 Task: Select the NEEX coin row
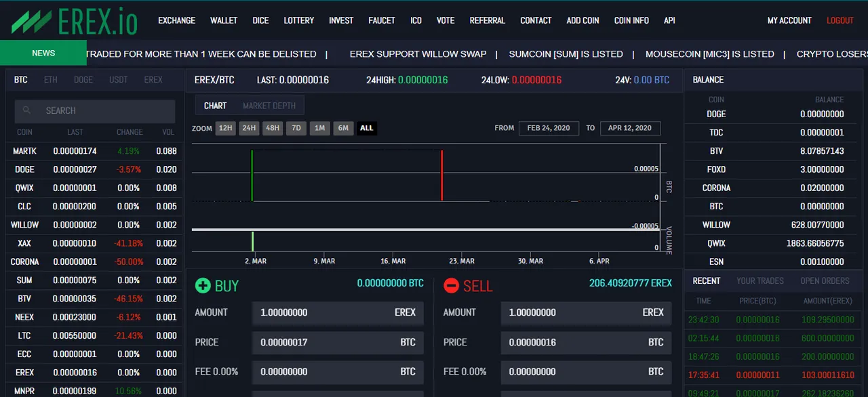coord(94,317)
